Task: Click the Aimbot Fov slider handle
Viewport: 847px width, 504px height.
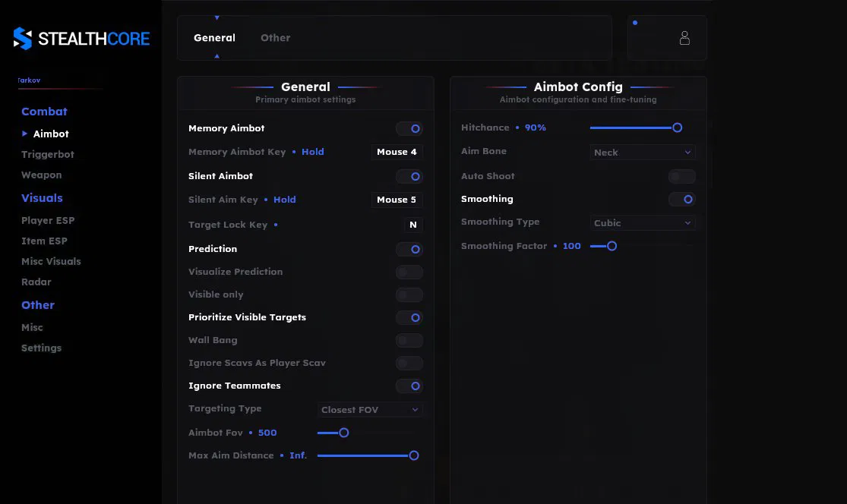Action: [x=343, y=433]
